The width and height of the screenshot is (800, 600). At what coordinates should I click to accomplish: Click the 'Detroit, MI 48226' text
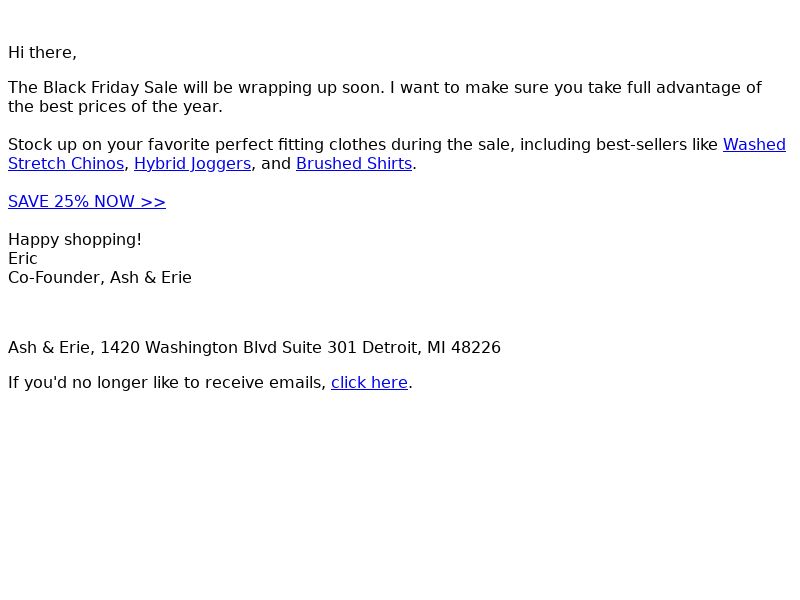pos(431,348)
